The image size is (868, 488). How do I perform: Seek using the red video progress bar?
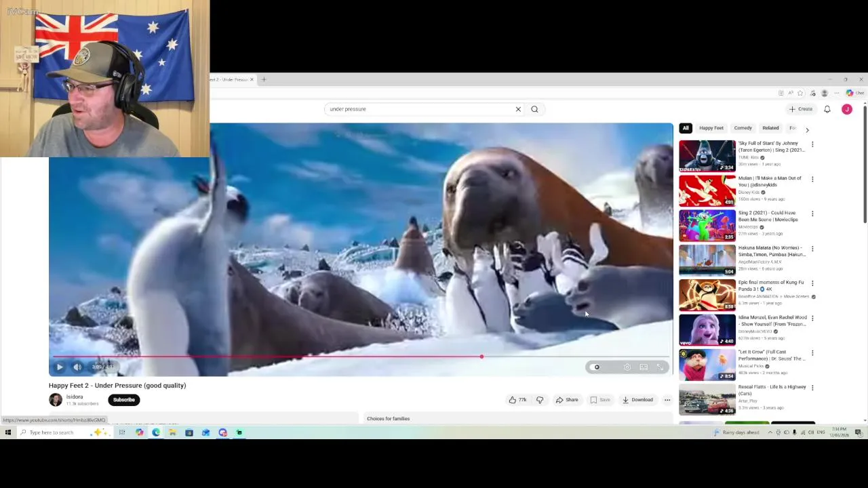coord(361,356)
